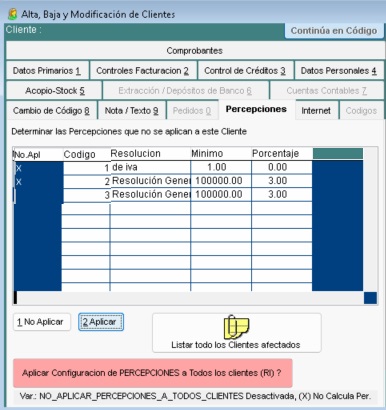
Task: Open the Comprobantes tab
Action: (x=195, y=51)
